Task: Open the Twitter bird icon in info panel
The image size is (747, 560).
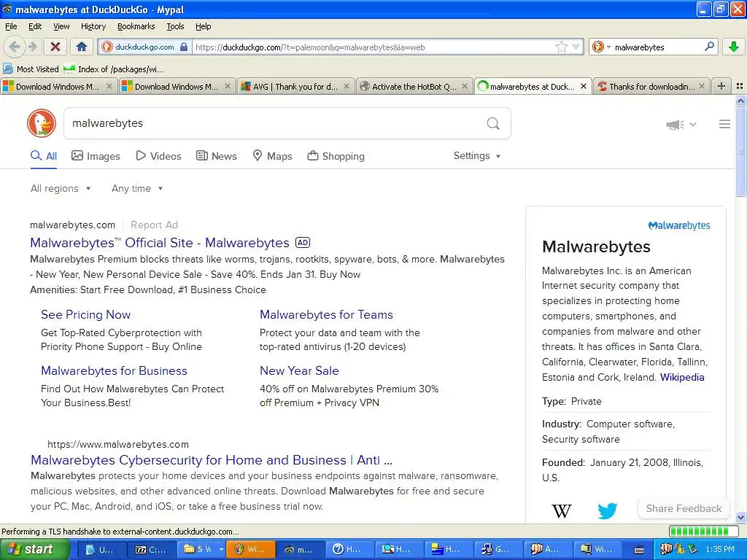Action: (x=608, y=510)
